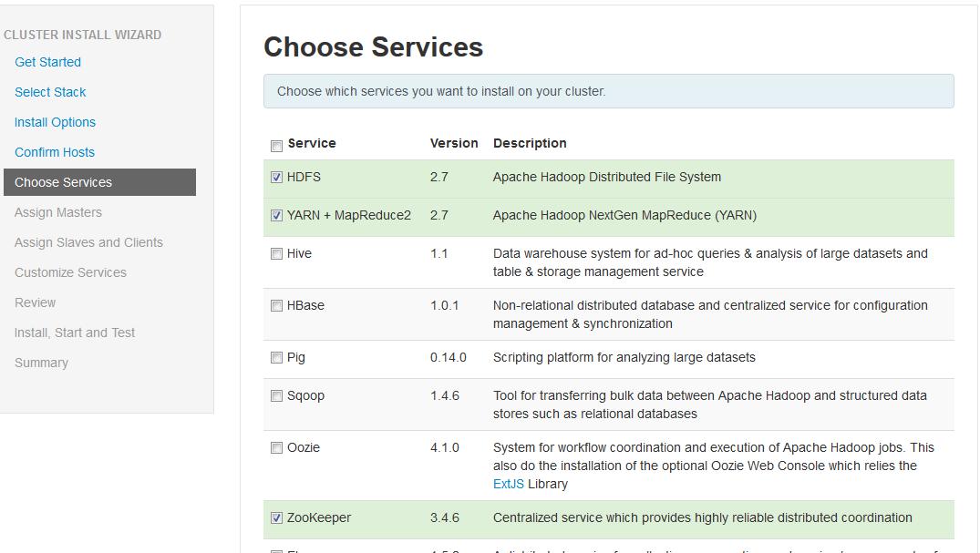Click the Review wizard step

[x=35, y=302]
